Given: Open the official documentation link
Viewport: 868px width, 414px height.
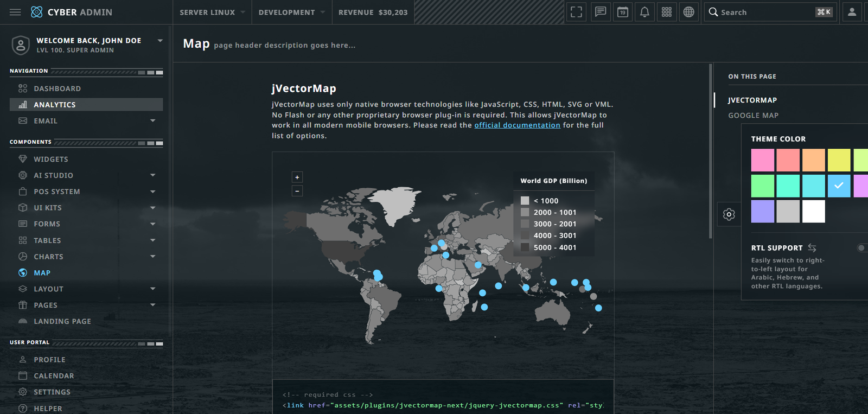Looking at the screenshot, I should [517, 125].
